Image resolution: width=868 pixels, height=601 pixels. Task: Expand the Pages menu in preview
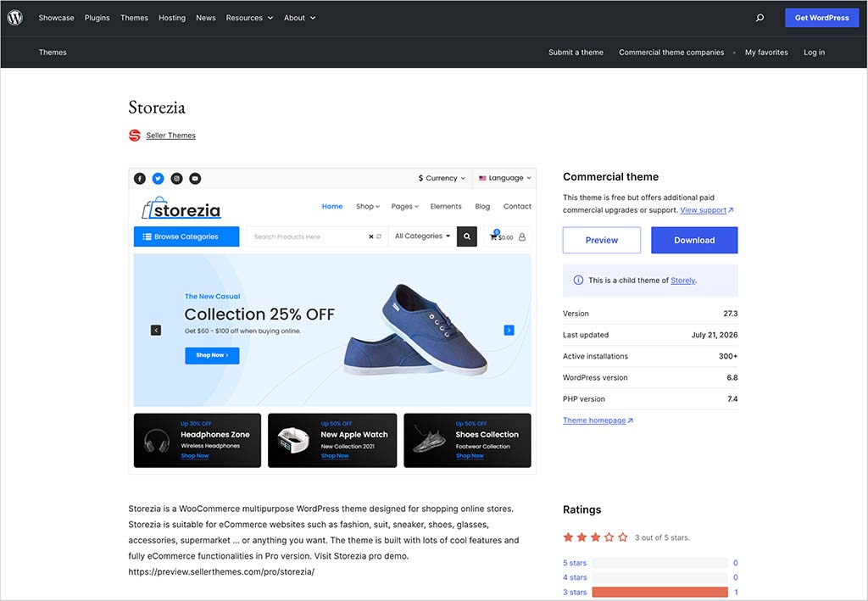404,207
